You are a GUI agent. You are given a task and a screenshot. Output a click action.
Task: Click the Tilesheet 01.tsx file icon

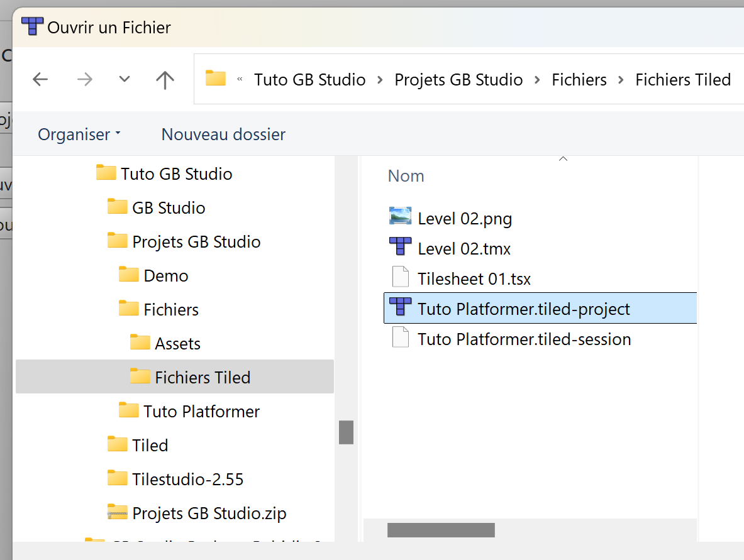(x=400, y=278)
